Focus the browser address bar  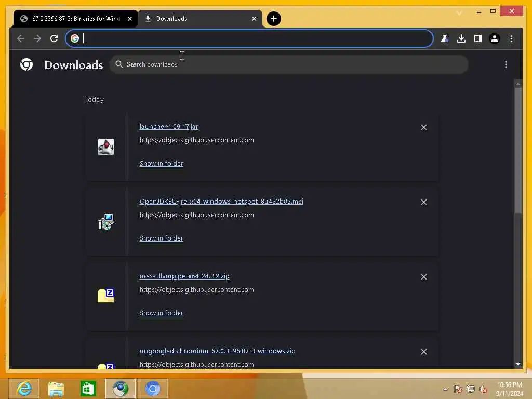click(x=249, y=38)
